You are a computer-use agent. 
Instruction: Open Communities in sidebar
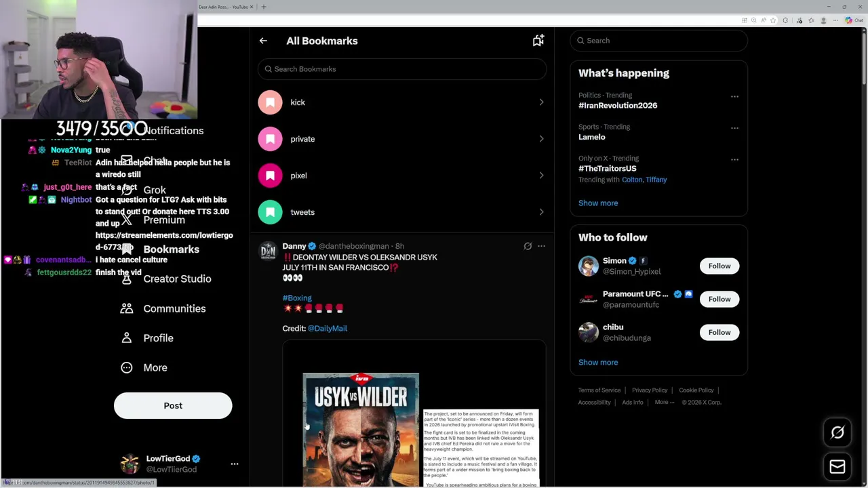(x=174, y=308)
